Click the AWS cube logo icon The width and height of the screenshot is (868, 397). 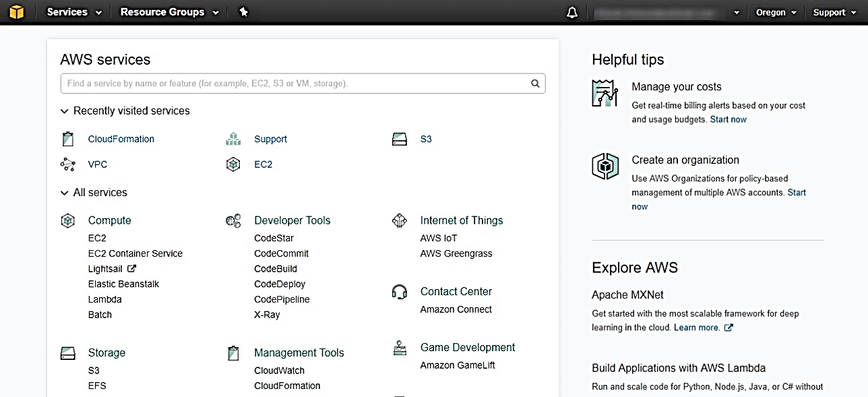(x=16, y=12)
